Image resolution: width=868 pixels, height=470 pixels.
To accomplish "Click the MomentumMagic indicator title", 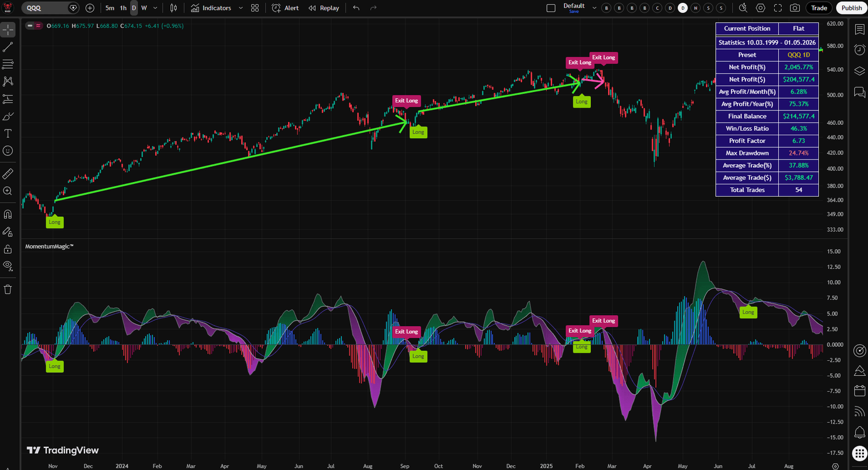I will [x=49, y=246].
